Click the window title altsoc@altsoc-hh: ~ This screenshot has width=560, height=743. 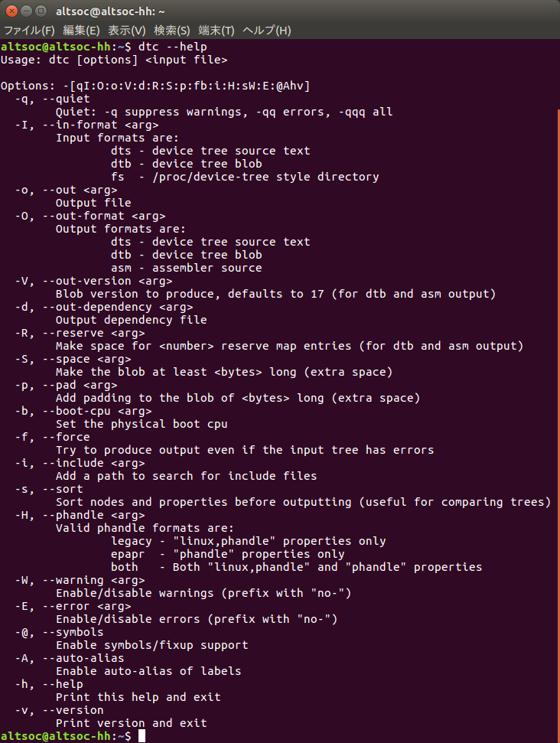111,11
